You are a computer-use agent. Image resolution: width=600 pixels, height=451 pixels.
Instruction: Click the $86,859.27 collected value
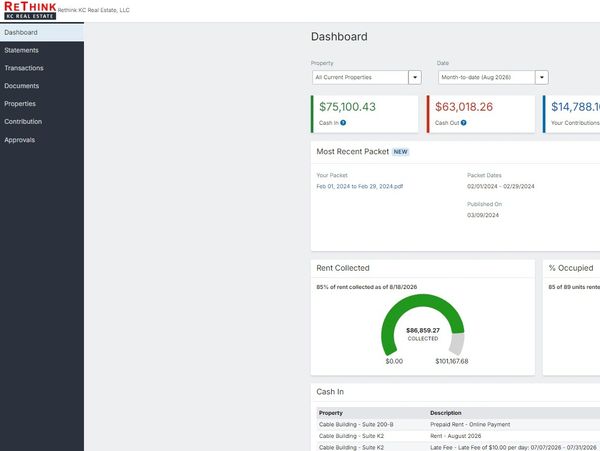(x=423, y=330)
